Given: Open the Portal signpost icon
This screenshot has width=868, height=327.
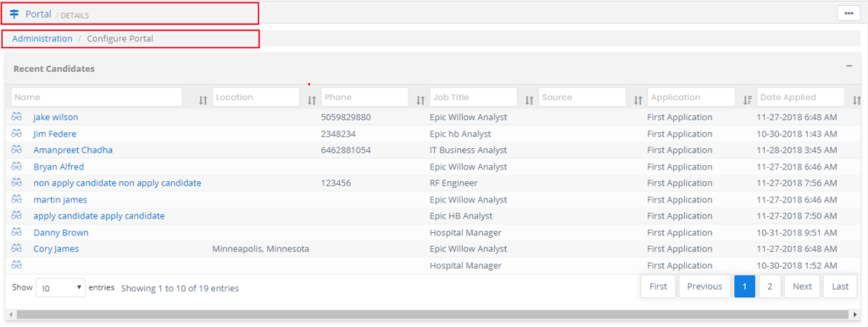Looking at the screenshot, I should click(14, 14).
